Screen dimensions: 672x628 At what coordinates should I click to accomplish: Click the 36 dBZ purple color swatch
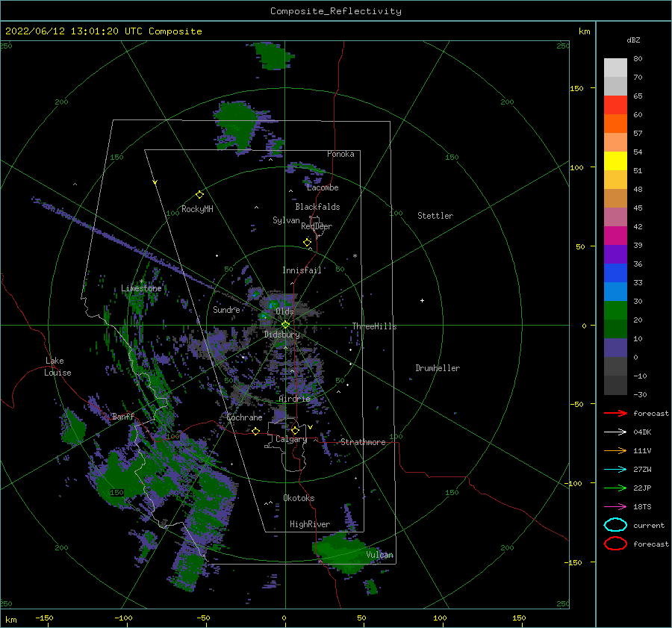(x=615, y=254)
